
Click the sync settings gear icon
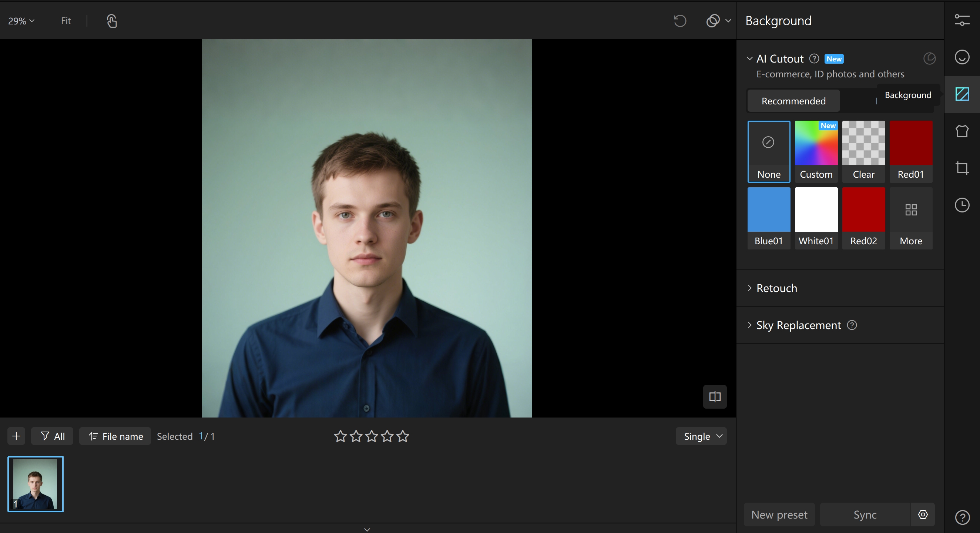pos(923,514)
